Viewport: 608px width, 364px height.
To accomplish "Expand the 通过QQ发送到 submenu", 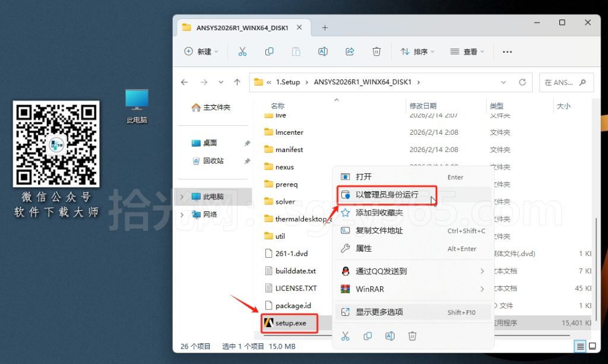I will [482, 271].
